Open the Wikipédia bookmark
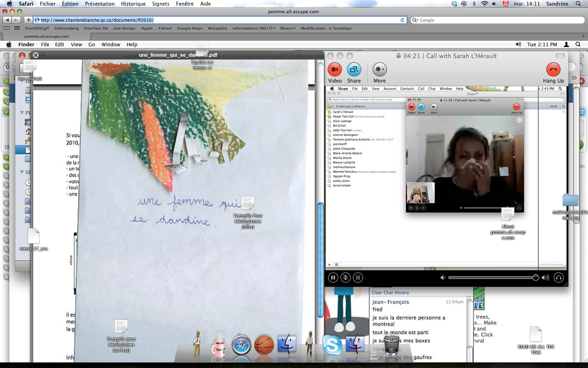The image size is (588, 368). point(217,28)
